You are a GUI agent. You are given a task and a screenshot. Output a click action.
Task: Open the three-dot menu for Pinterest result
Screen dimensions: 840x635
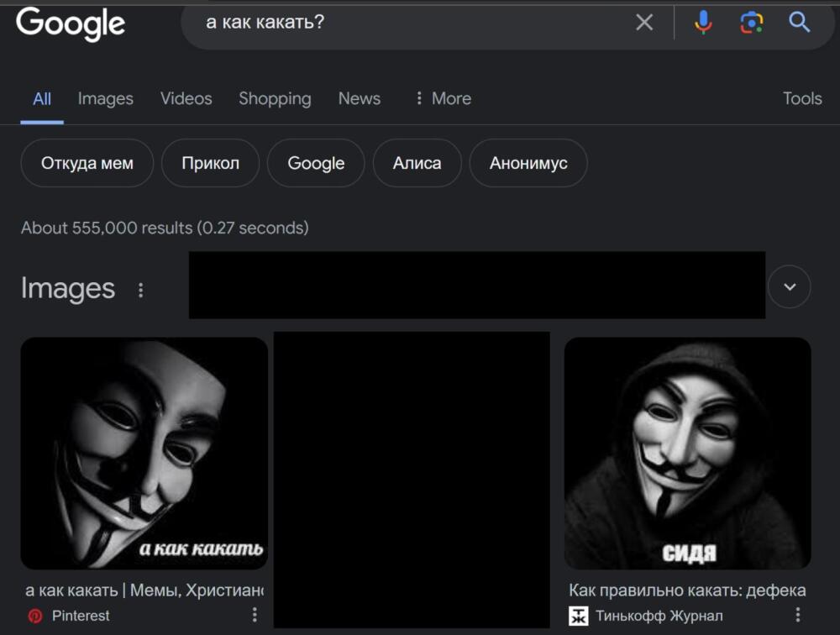(x=255, y=615)
